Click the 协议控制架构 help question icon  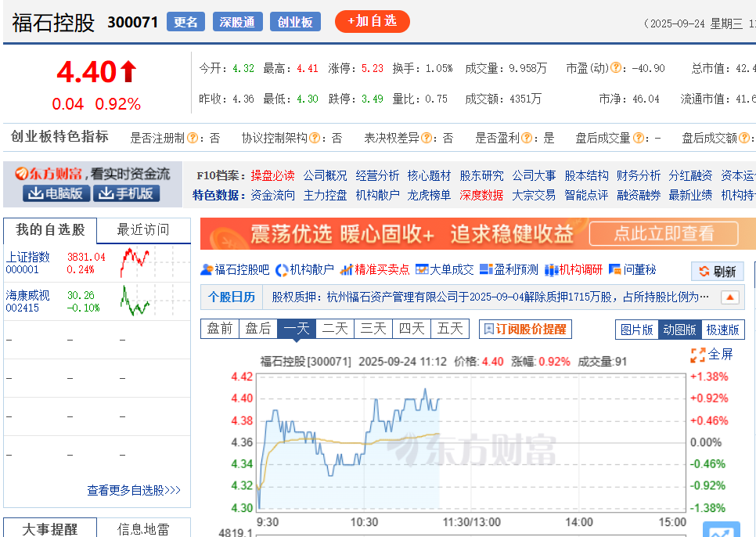coord(315,138)
